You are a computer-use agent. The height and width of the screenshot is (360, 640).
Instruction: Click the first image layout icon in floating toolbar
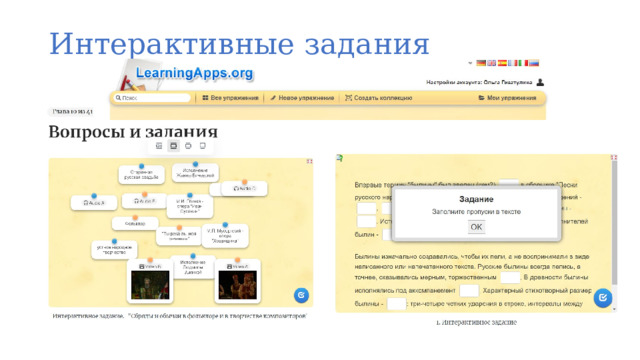[159, 146]
